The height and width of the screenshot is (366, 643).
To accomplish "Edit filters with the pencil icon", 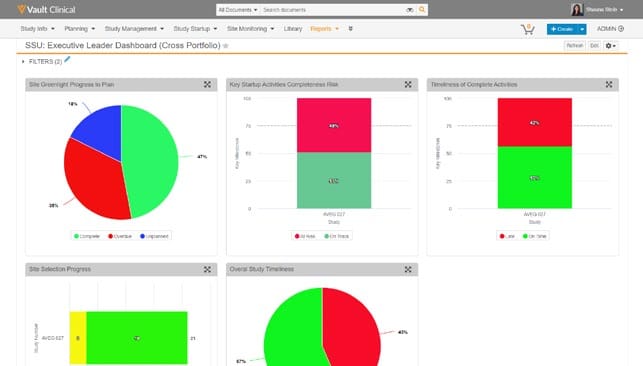I will (x=67, y=59).
